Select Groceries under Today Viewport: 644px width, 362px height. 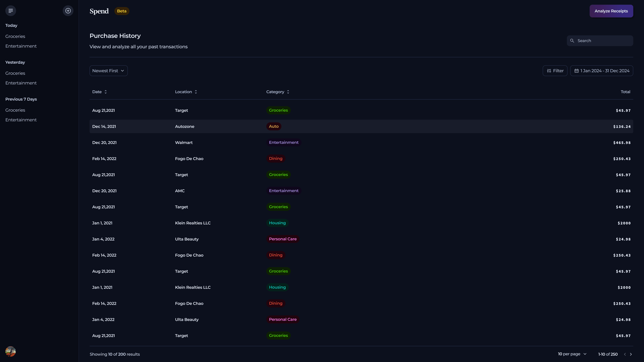coord(15,36)
